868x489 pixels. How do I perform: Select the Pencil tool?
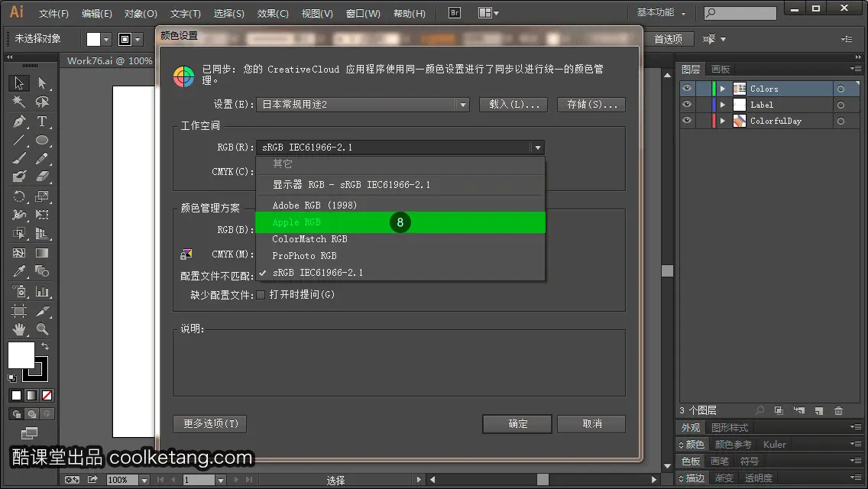[42, 159]
